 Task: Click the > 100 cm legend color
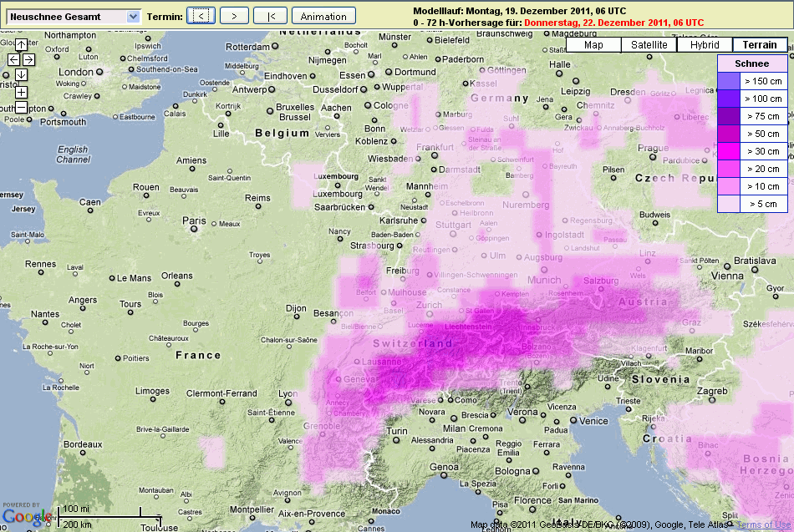point(729,99)
